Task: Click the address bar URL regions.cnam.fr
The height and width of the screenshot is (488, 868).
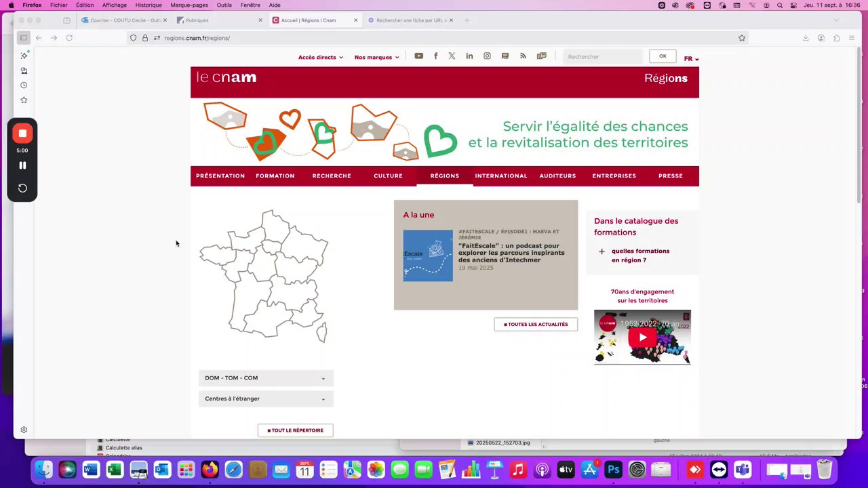Action: point(197,38)
